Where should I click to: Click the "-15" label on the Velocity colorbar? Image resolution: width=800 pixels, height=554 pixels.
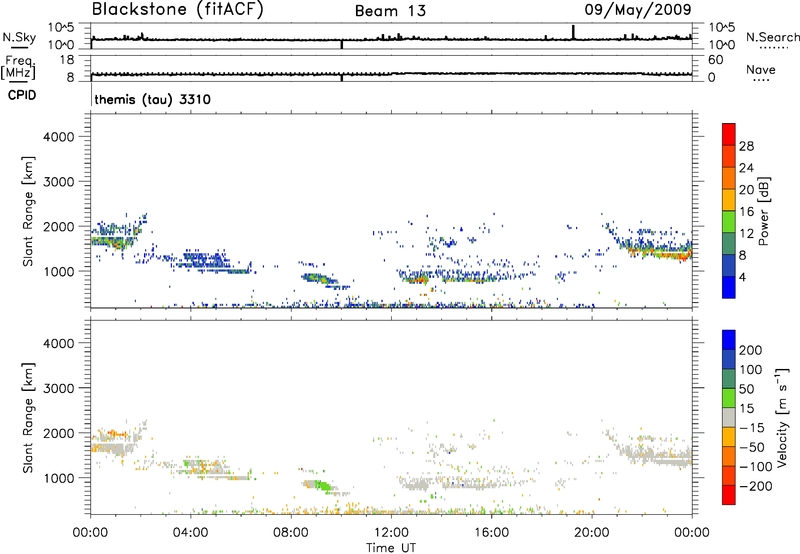tap(752, 428)
